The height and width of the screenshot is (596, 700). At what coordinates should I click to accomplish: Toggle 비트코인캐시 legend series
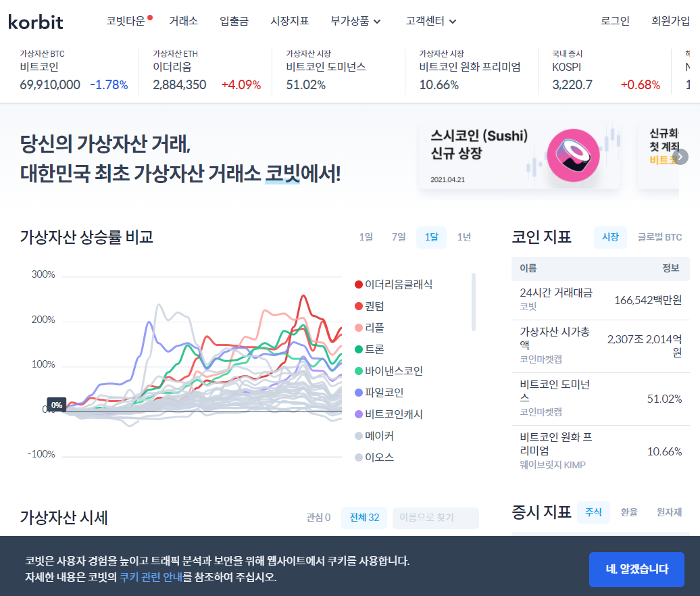(x=389, y=414)
